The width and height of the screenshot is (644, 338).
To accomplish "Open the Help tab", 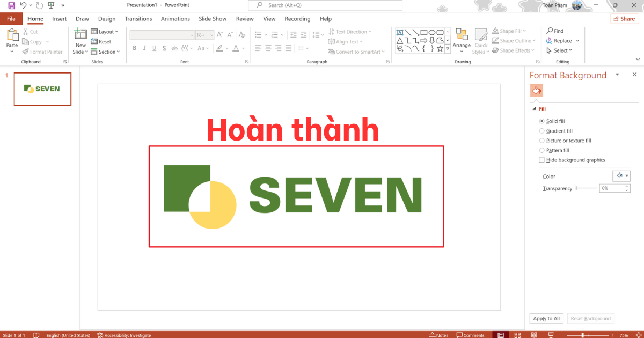I will (326, 19).
